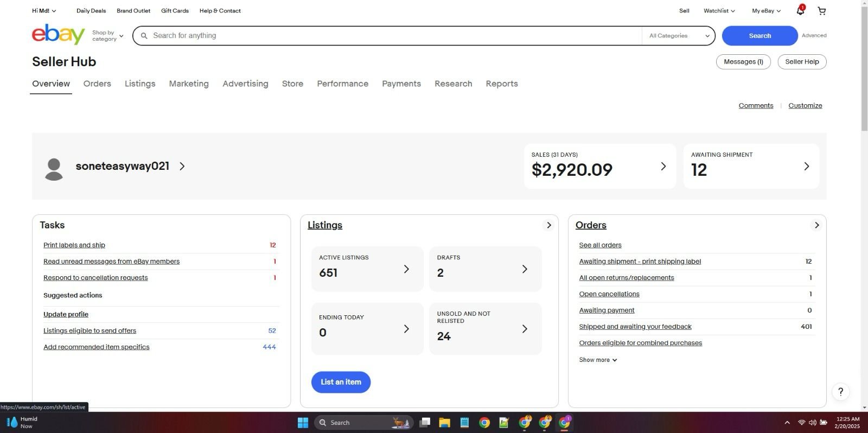Open the Notepad taskbar icon
868x433 pixels.
click(x=464, y=423)
